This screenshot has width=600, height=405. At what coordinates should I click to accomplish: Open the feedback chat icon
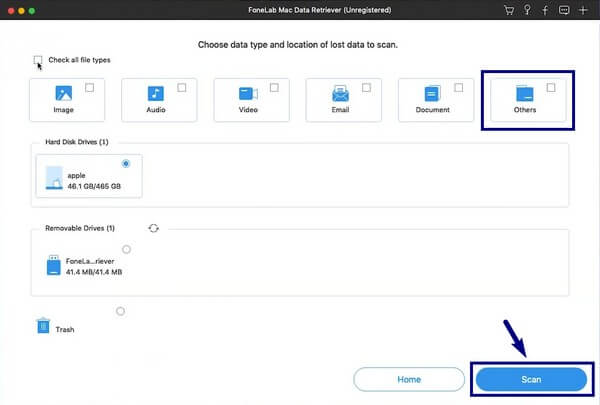click(564, 10)
